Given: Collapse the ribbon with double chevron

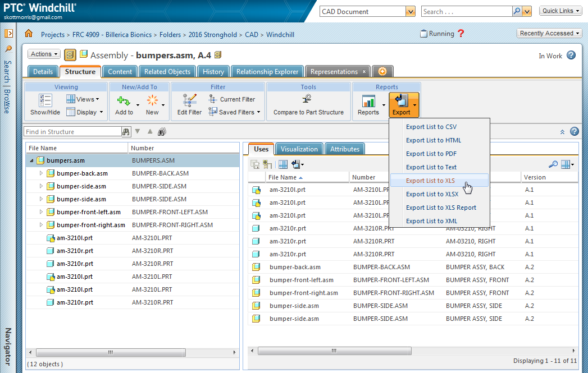Looking at the screenshot, I should coord(562,132).
